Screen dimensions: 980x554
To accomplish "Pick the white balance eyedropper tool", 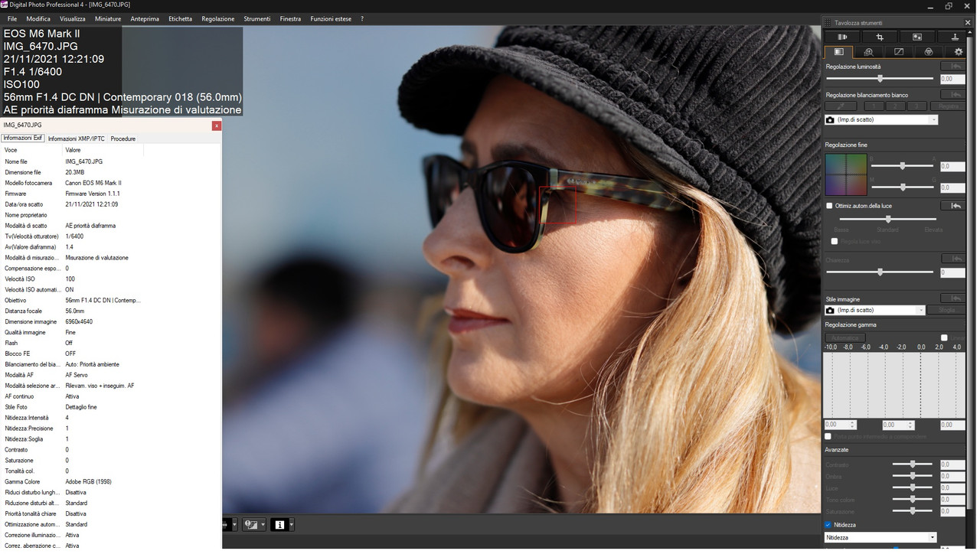I will [841, 106].
